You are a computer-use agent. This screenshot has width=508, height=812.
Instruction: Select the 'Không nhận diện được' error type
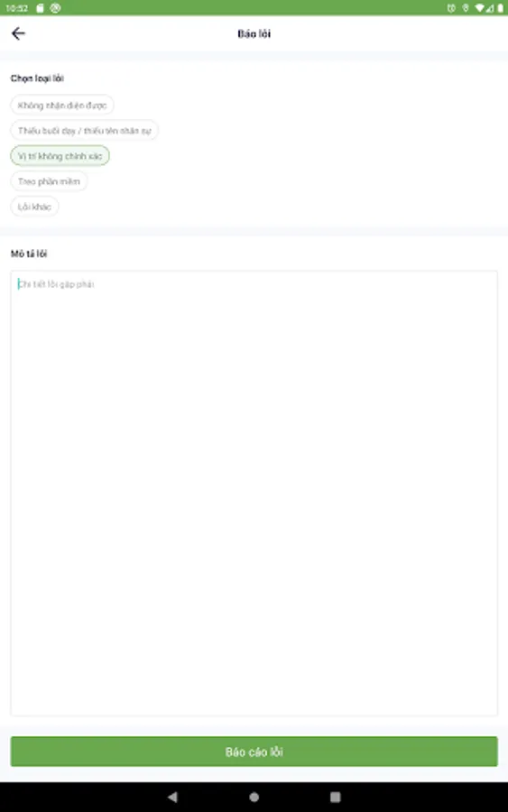click(x=62, y=106)
